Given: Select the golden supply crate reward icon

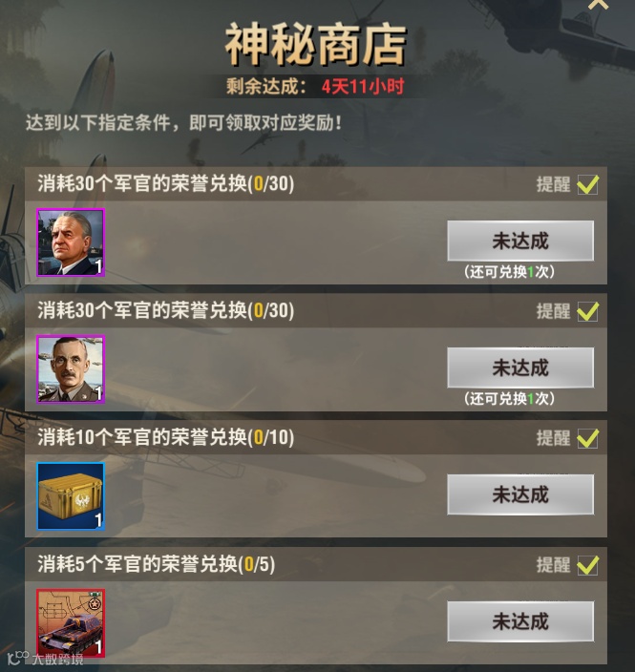Looking at the screenshot, I should [71, 496].
